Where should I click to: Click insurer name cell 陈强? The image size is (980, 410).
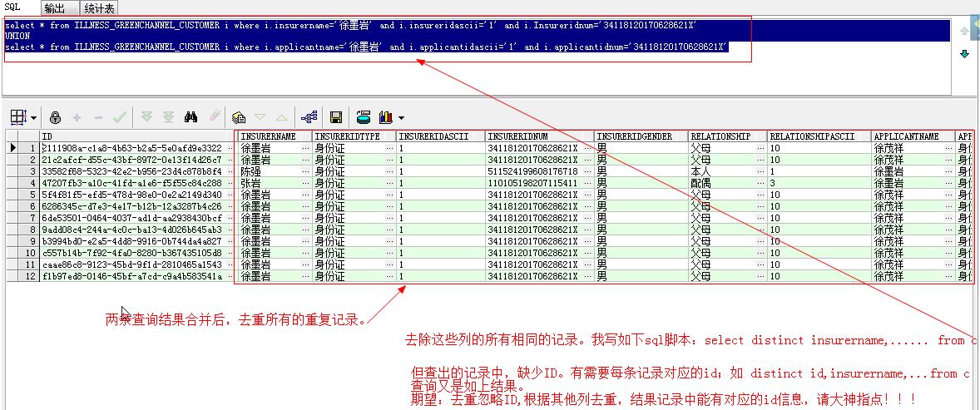pos(251,171)
